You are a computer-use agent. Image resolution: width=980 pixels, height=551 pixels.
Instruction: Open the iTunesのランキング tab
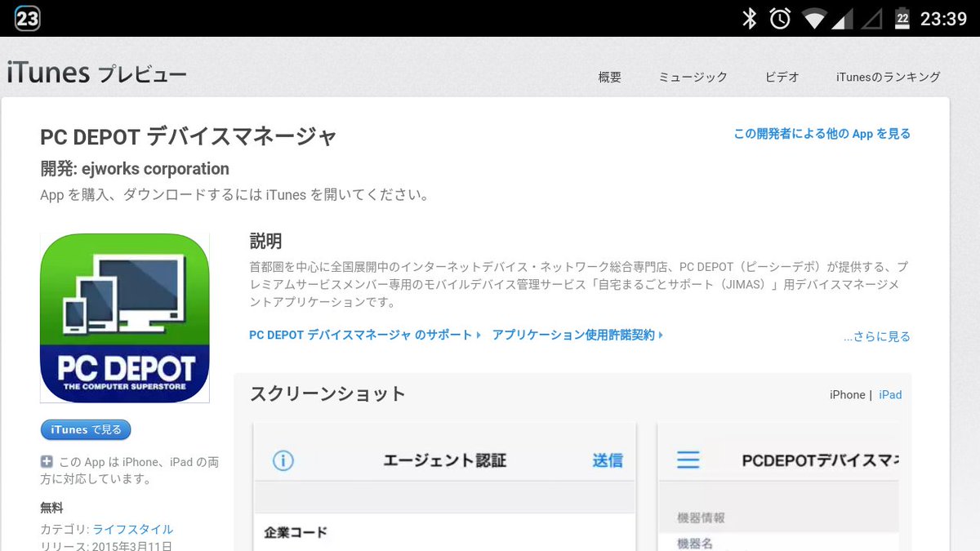889,77
